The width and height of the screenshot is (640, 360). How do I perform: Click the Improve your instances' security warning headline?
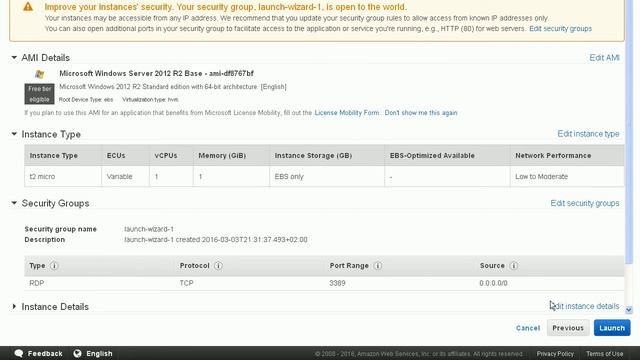click(x=226, y=7)
